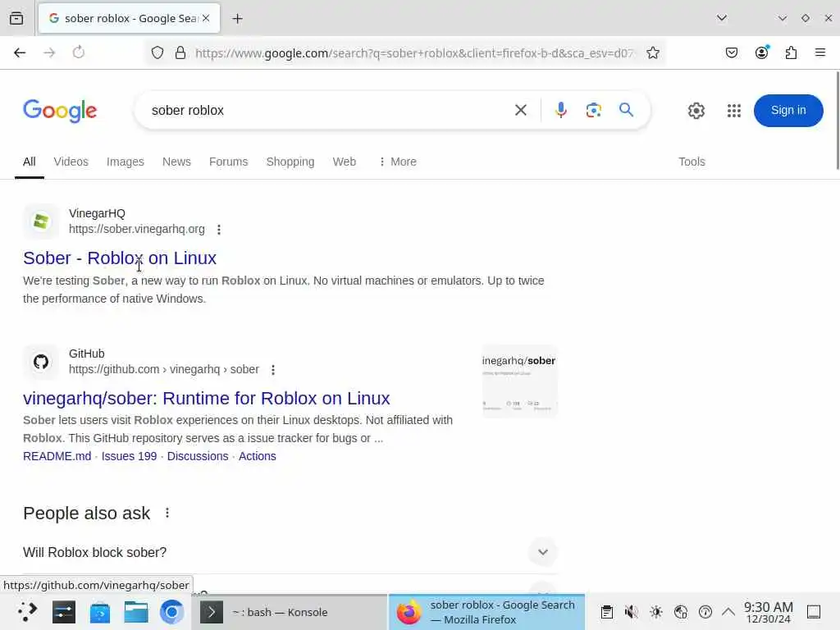Switch to the bash Konsole window
Image resolution: width=840 pixels, height=630 pixels.
pos(290,612)
